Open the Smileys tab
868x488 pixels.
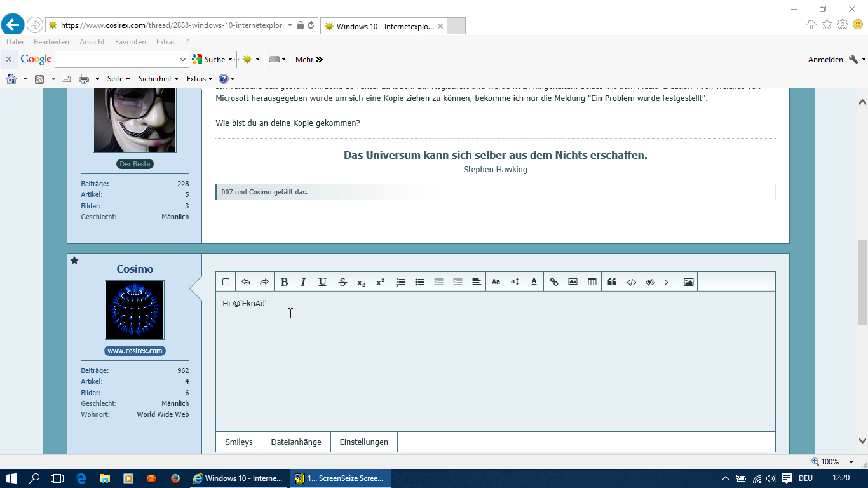tap(239, 442)
